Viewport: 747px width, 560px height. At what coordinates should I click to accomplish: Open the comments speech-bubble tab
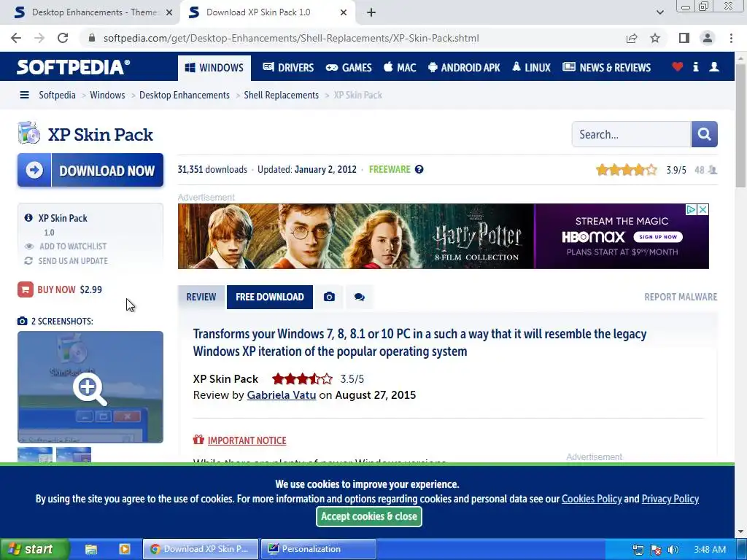point(359,297)
